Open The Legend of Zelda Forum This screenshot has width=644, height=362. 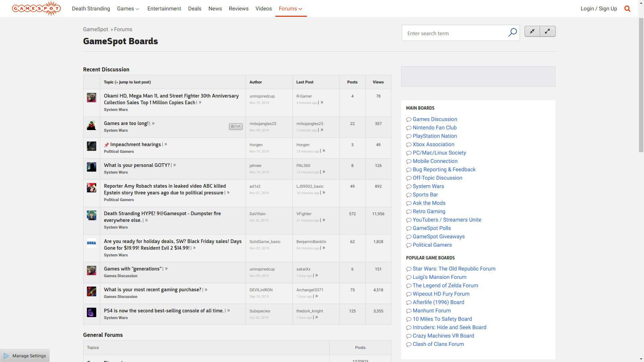tap(445, 286)
